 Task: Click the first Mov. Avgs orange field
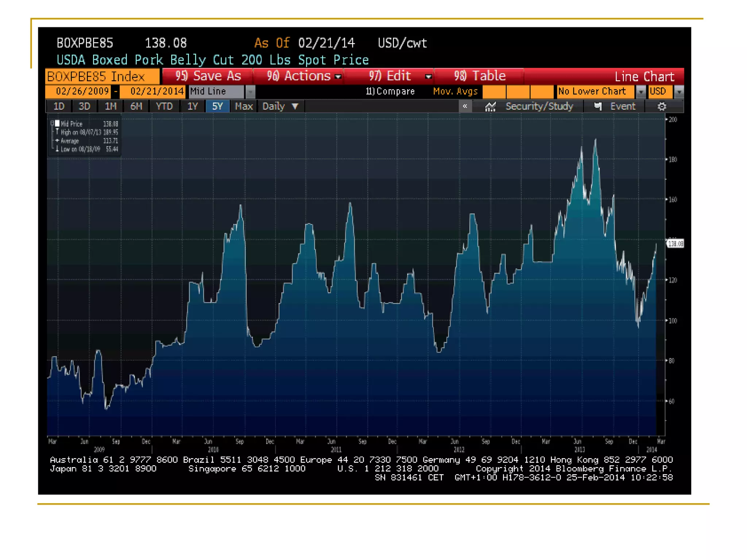tap(494, 92)
